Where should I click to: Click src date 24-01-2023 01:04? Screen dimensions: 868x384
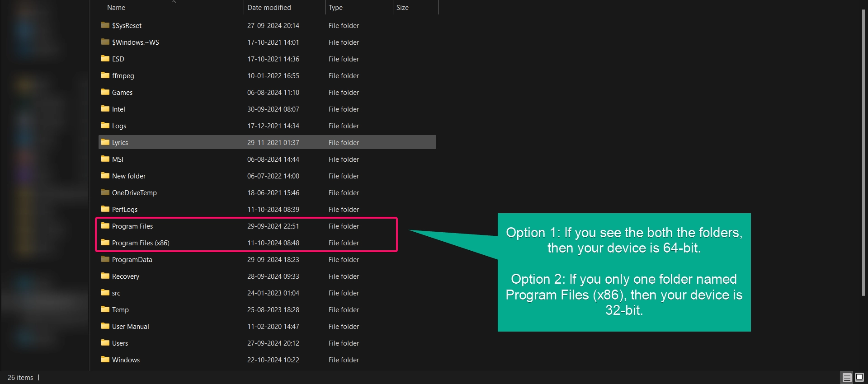pos(273,293)
